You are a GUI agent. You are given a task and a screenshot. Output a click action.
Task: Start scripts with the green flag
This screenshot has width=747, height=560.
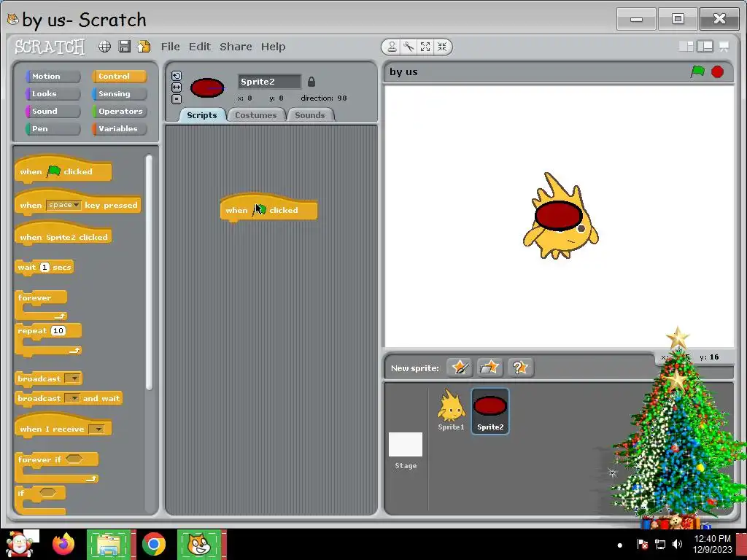[698, 71]
